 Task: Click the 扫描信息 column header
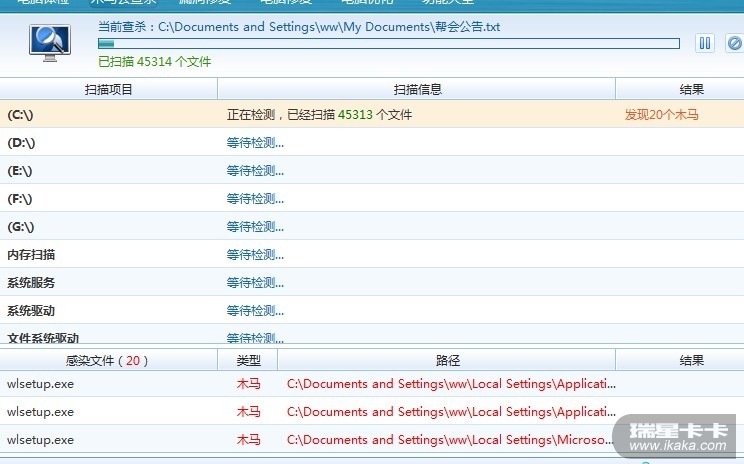point(418,90)
